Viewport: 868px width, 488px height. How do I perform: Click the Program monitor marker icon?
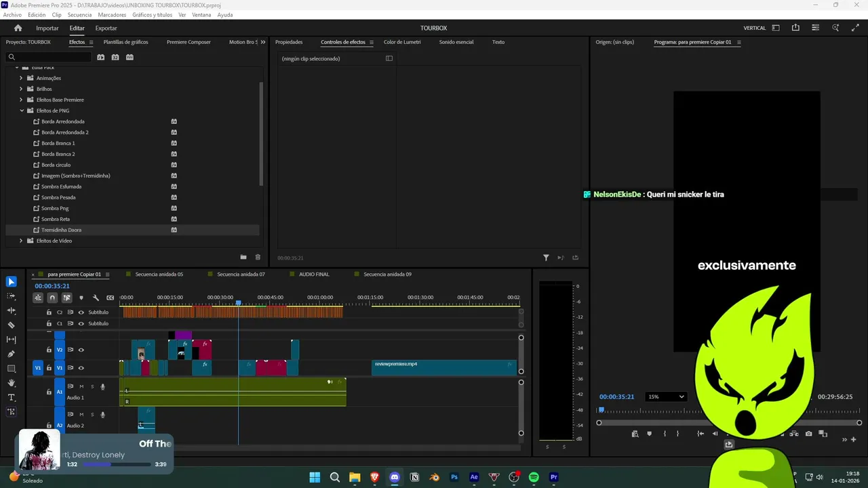pyautogui.click(x=649, y=434)
